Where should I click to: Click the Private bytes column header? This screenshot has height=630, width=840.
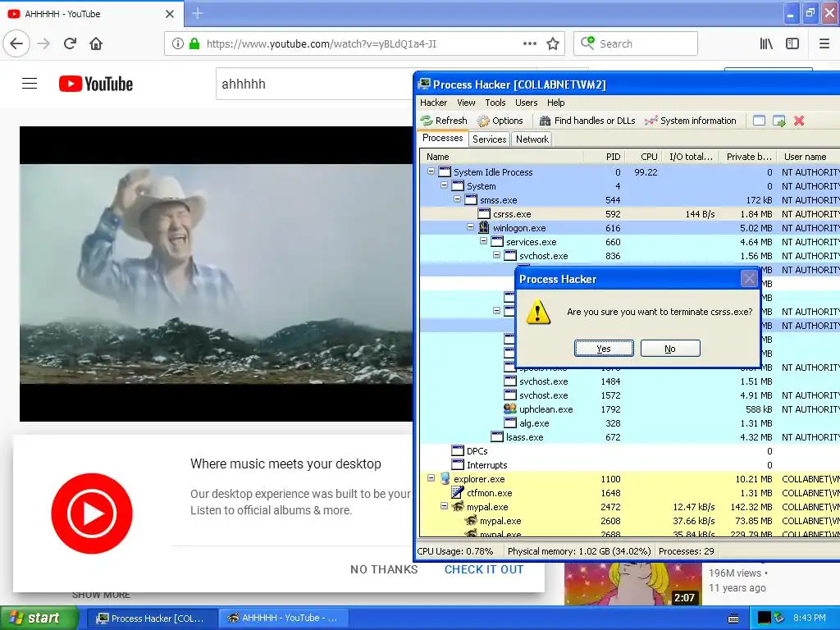pyautogui.click(x=748, y=157)
